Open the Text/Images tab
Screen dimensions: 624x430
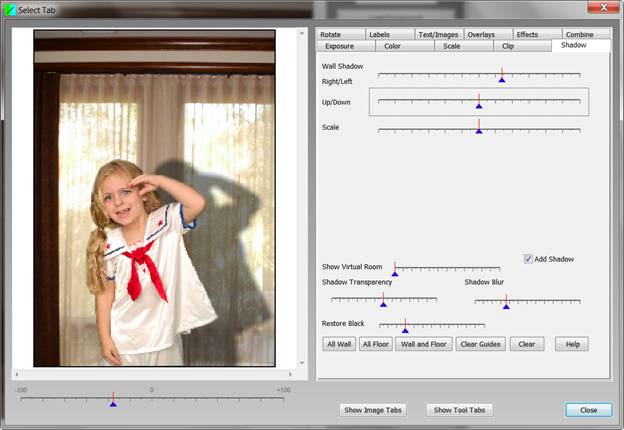tap(438, 34)
